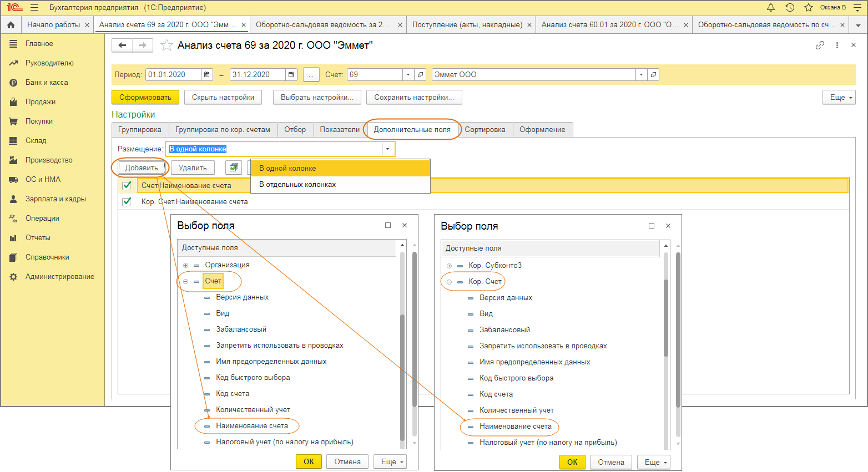Open Администрирование section in sidebar
This screenshot has width=868, height=472.
click(60, 277)
